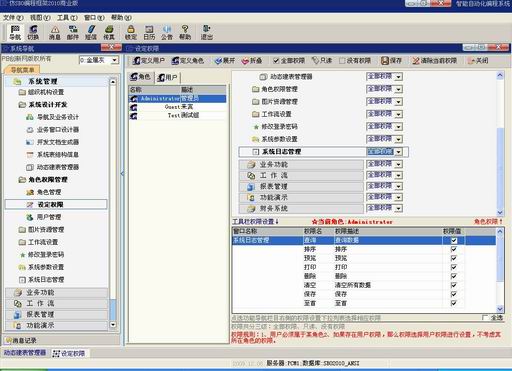Select the 只读 read-only permission button
This screenshot has height=371, width=512.
[x=322, y=61]
